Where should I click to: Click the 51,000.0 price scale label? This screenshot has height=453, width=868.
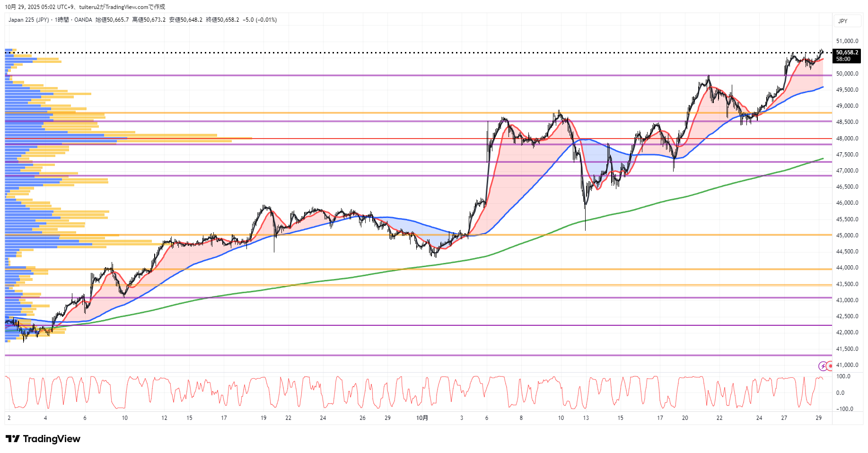(847, 41)
